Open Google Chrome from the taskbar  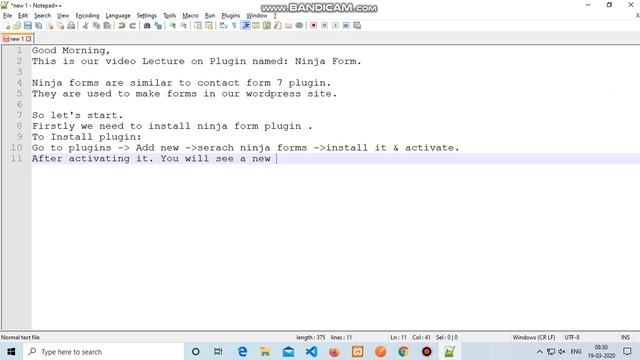coord(403,351)
